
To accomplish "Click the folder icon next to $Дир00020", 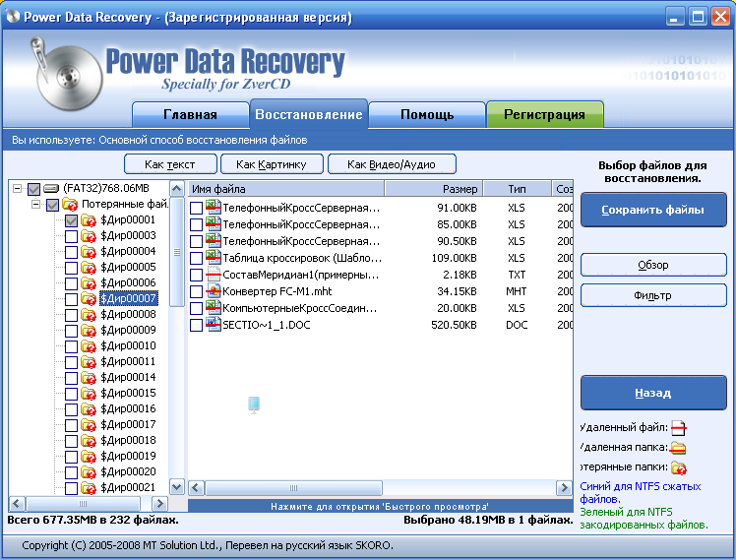I will coord(89,472).
